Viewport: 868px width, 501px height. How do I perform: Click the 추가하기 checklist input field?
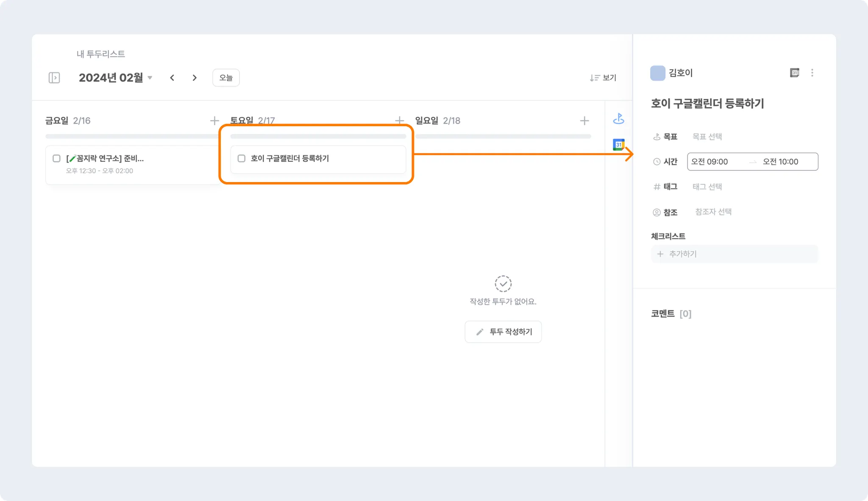click(734, 254)
